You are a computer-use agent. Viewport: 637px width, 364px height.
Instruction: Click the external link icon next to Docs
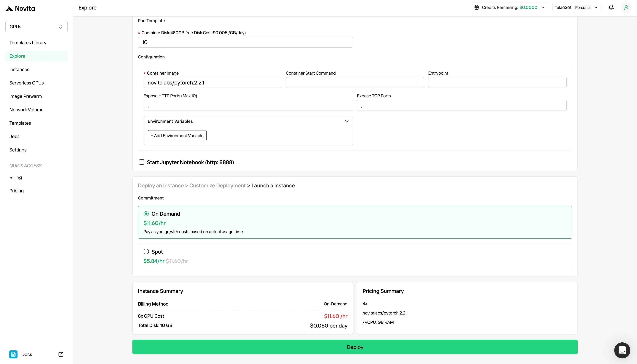click(x=61, y=354)
